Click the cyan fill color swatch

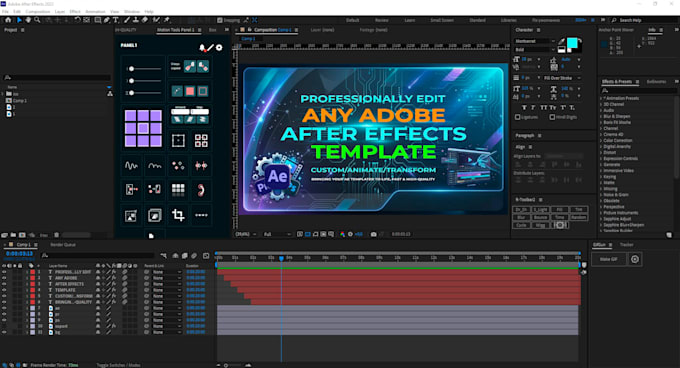click(x=572, y=42)
